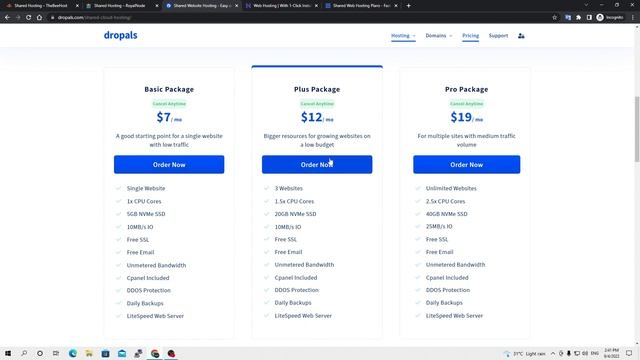Screen dimensions: 640x360
Task: Open the Pricing page
Action: click(471, 36)
